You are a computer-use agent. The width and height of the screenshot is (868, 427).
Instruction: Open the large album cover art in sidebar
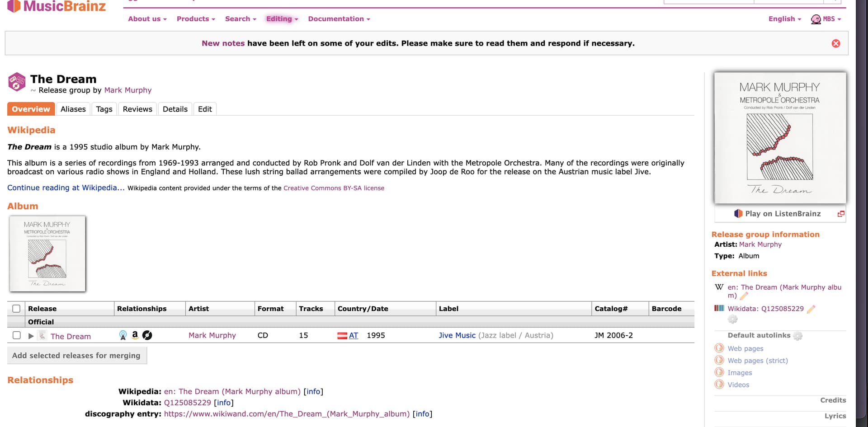[x=780, y=138]
